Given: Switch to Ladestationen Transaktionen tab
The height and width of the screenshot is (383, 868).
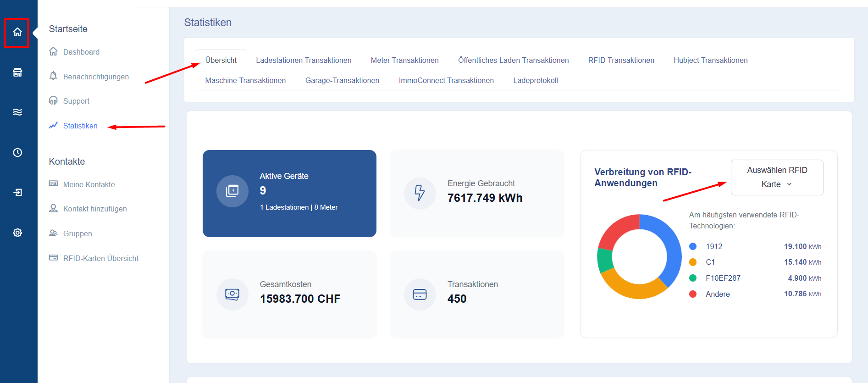Looking at the screenshot, I should 304,60.
